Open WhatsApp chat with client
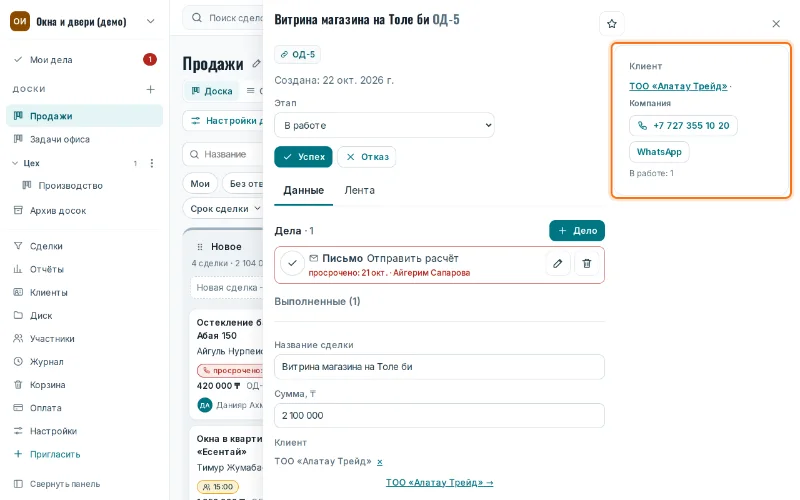This screenshot has width=800, height=500. click(659, 152)
